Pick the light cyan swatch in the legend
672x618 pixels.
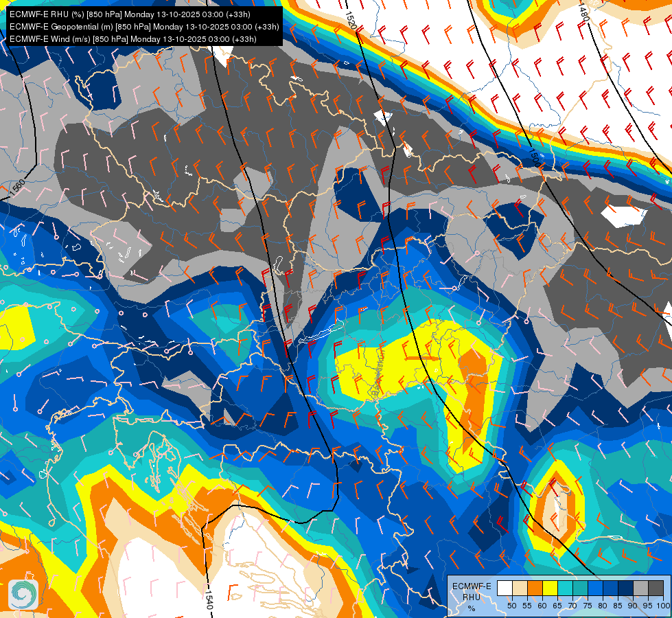(566, 588)
